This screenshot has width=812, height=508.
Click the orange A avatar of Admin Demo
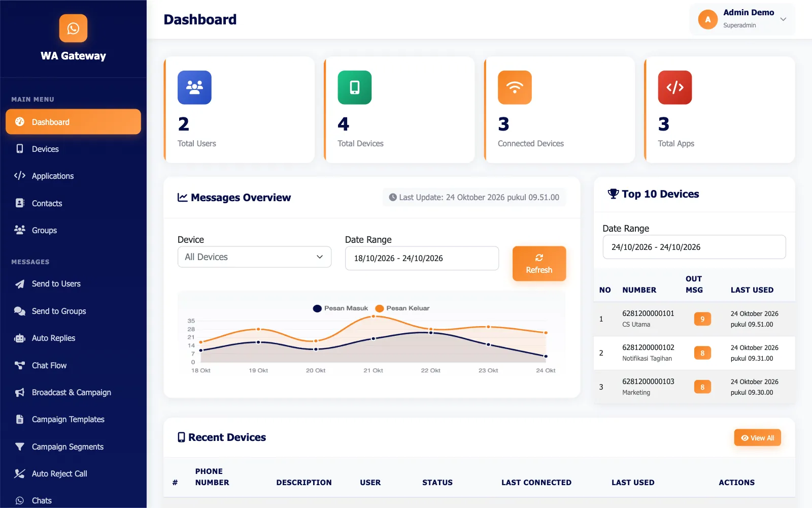(707, 19)
